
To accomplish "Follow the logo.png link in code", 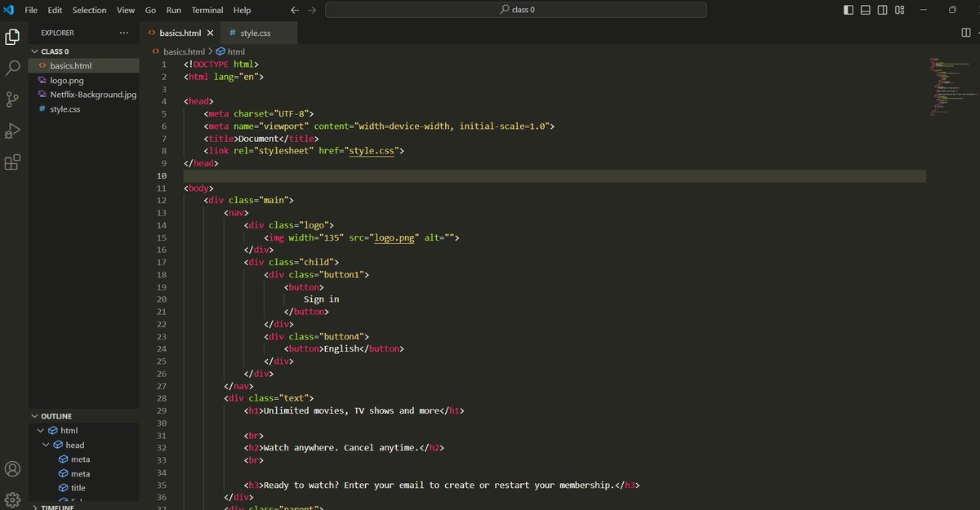I will [394, 237].
